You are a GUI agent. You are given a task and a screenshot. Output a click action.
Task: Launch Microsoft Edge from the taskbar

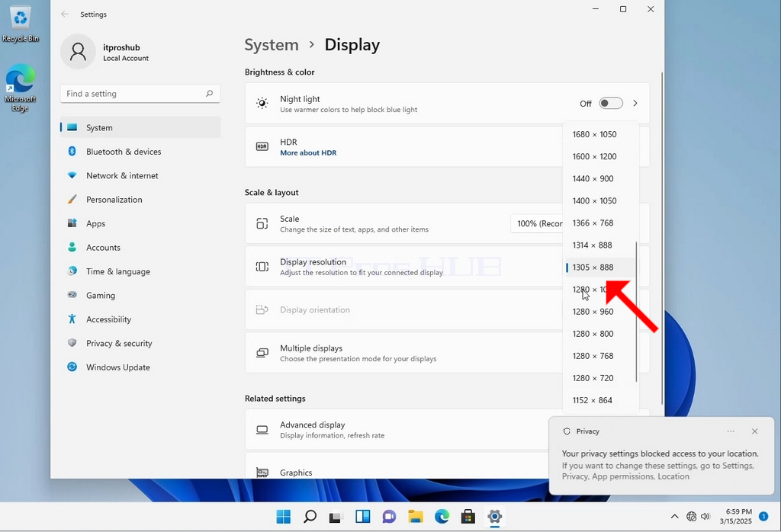click(x=442, y=517)
